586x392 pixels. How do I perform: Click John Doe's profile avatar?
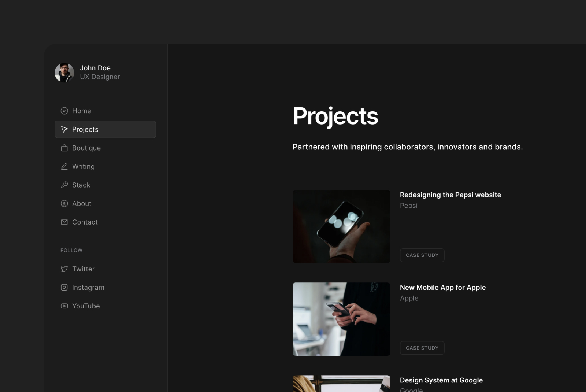(x=64, y=73)
